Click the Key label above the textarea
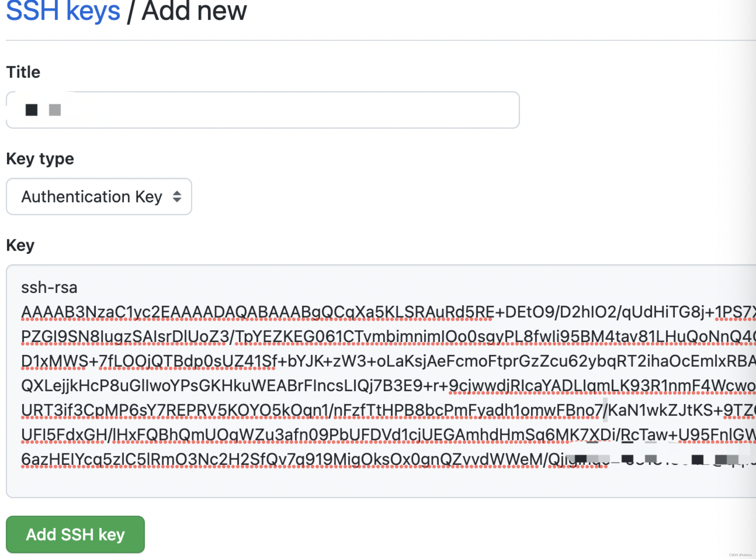 (x=20, y=246)
